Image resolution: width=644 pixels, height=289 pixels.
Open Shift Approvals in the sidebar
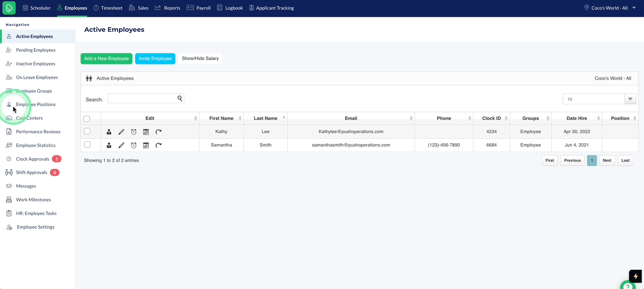31,172
